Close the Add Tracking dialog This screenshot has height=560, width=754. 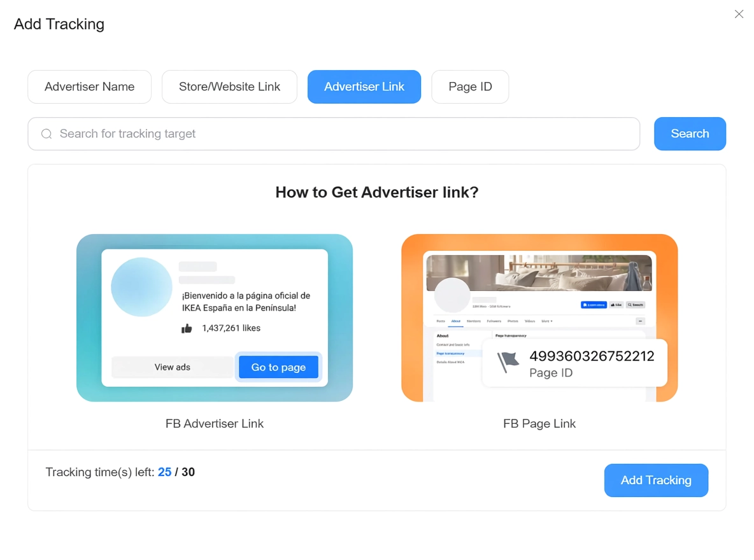point(739,14)
